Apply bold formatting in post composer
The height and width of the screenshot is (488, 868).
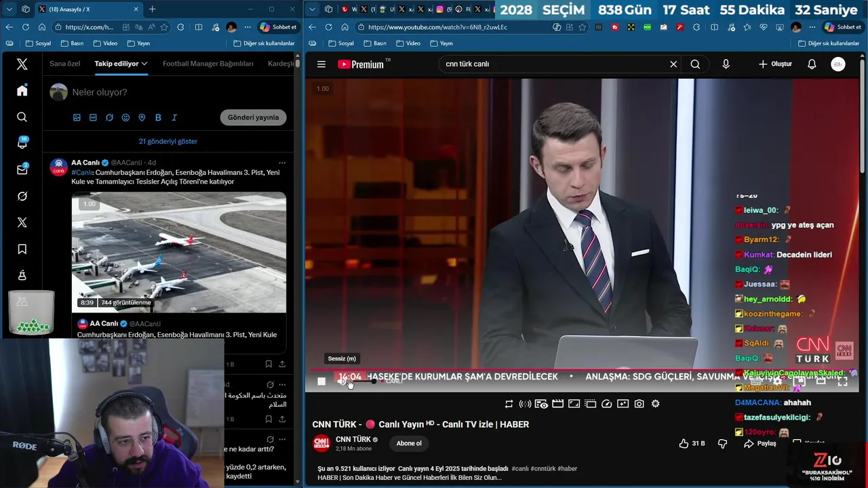click(158, 117)
